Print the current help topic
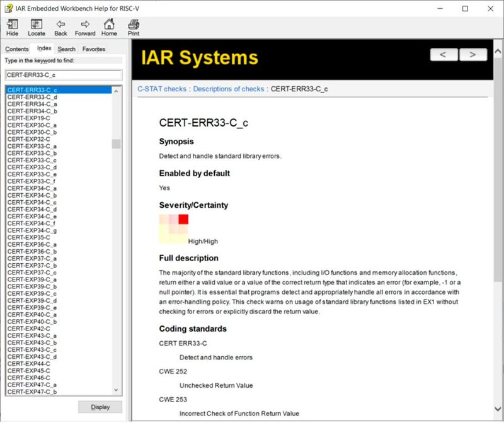Screen dimensions: 504x423 click(134, 27)
